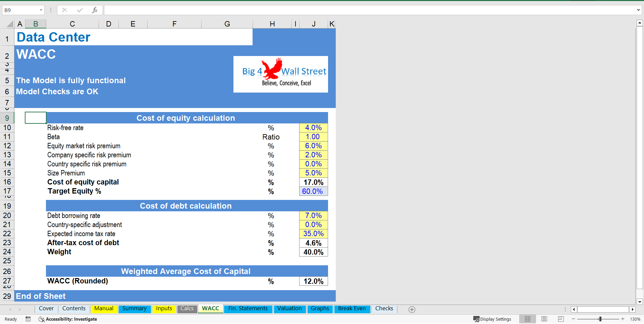Select column G header

pyautogui.click(x=227, y=24)
